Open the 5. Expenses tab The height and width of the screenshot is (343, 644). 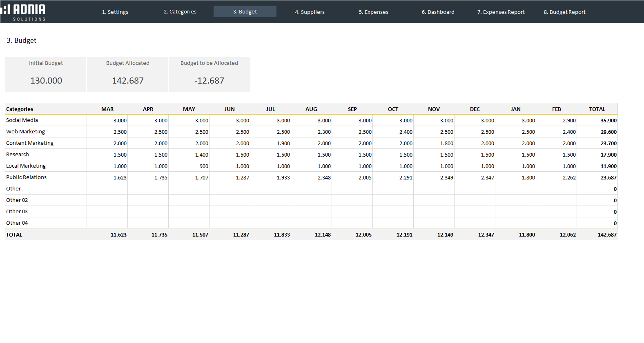pos(373,12)
